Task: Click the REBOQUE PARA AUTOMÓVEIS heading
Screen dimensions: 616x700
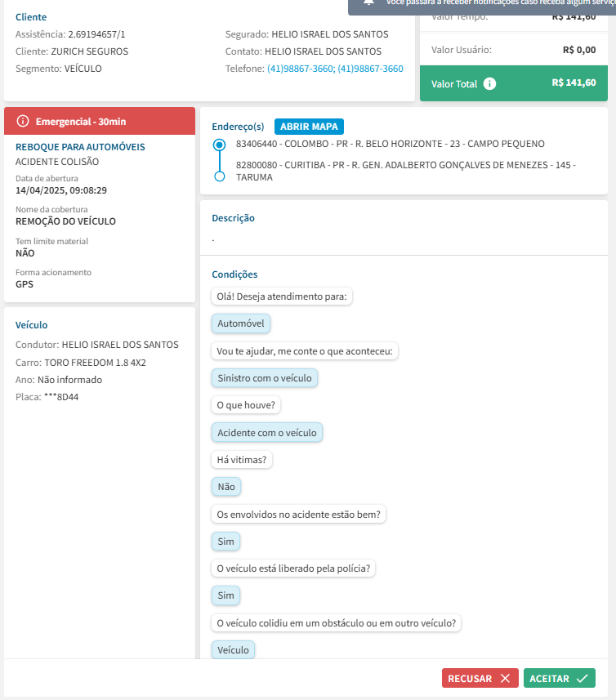Action: point(80,147)
